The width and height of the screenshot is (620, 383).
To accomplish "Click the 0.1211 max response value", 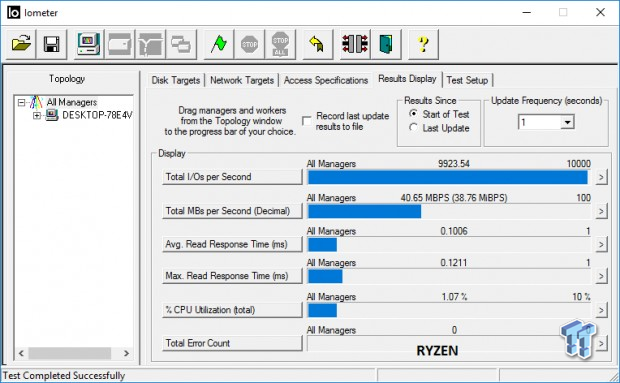I will click(454, 262).
